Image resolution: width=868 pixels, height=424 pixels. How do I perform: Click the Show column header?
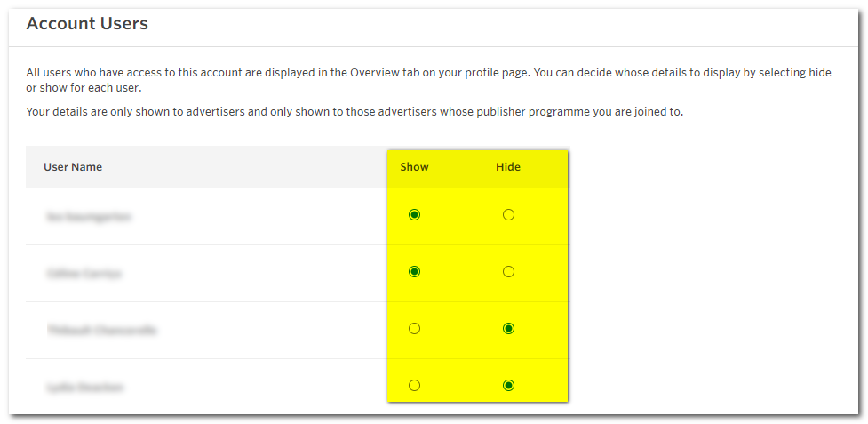coord(414,167)
